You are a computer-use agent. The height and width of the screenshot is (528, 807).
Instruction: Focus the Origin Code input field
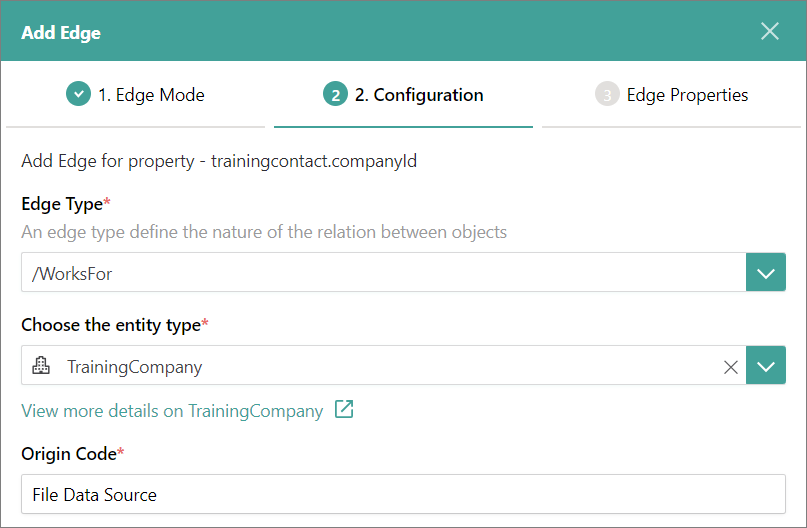pos(402,494)
